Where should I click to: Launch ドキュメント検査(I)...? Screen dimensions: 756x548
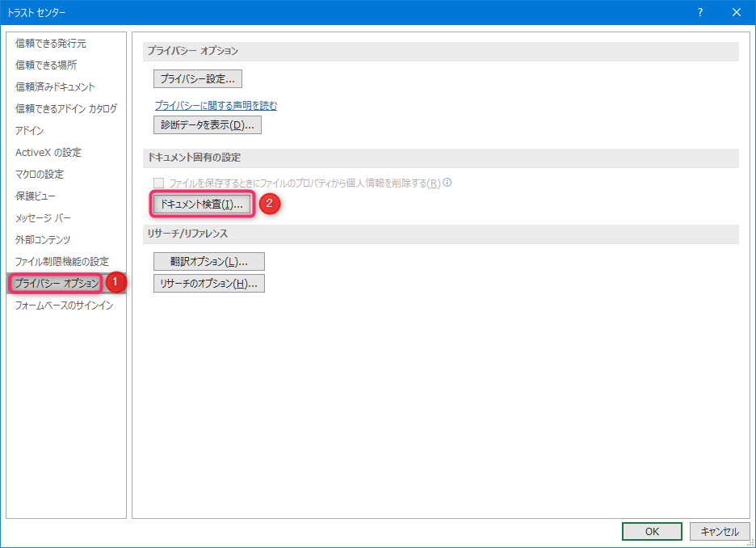click(x=202, y=204)
